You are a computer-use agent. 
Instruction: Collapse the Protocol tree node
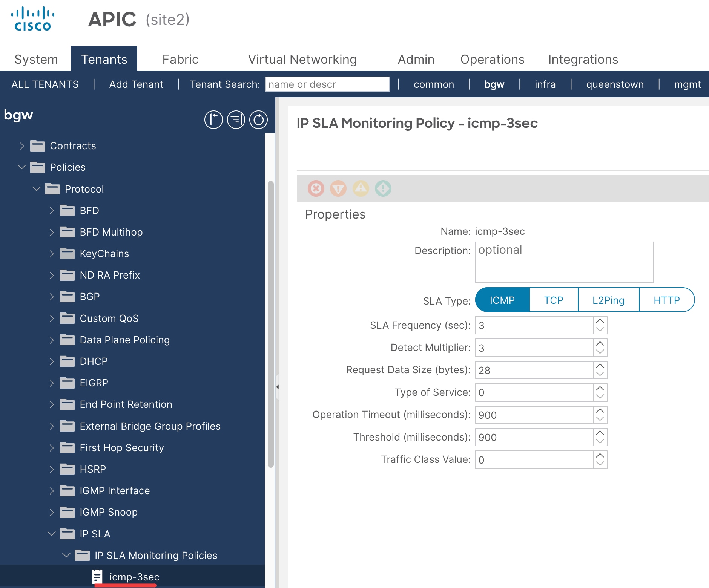(x=37, y=188)
